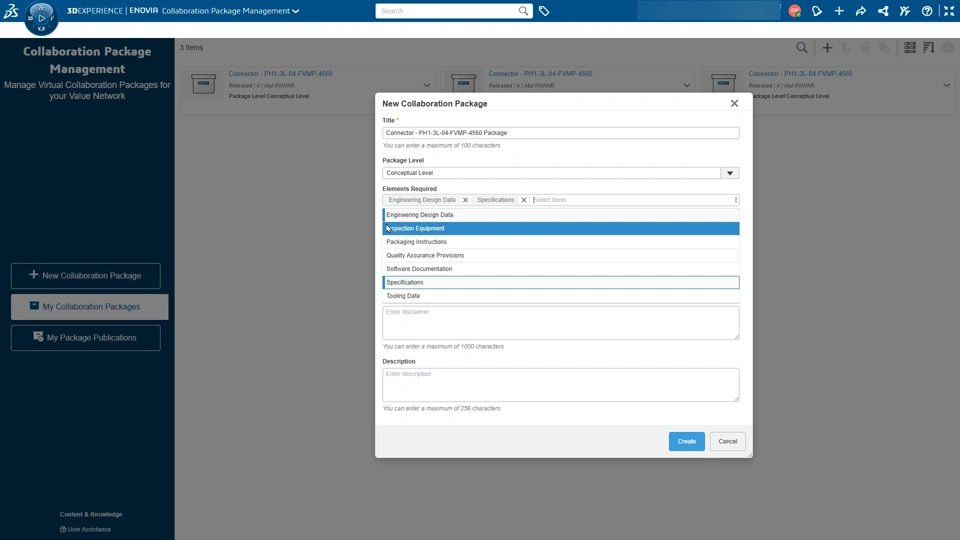Expand the first Connector package card chevron
The width and height of the screenshot is (960, 540).
tap(427, 85)
